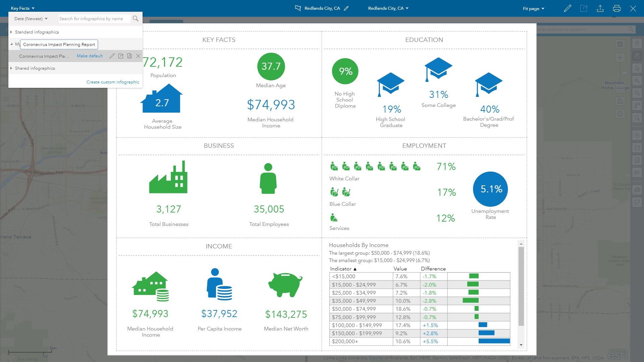Select the zoom-in magnifier map tool
The image size is (644, 362).
(x=637, y=80)
